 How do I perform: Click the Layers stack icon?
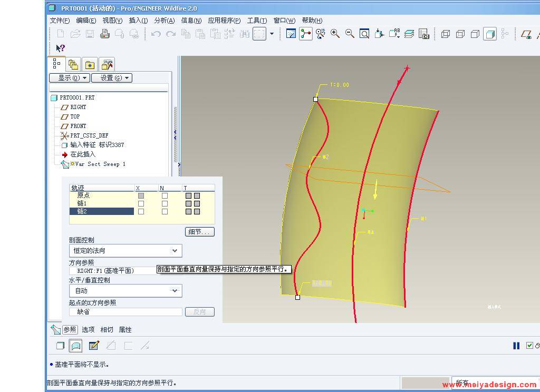(409, 34)
